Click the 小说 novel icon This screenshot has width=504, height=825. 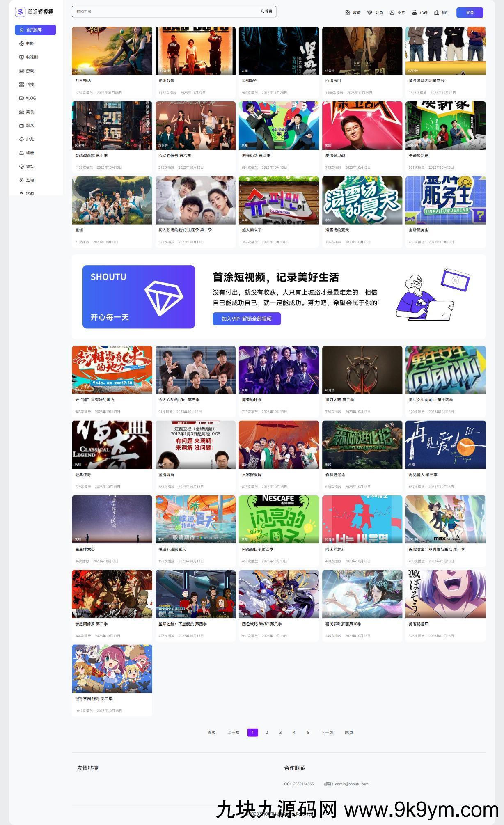click(x=414, y=13)
